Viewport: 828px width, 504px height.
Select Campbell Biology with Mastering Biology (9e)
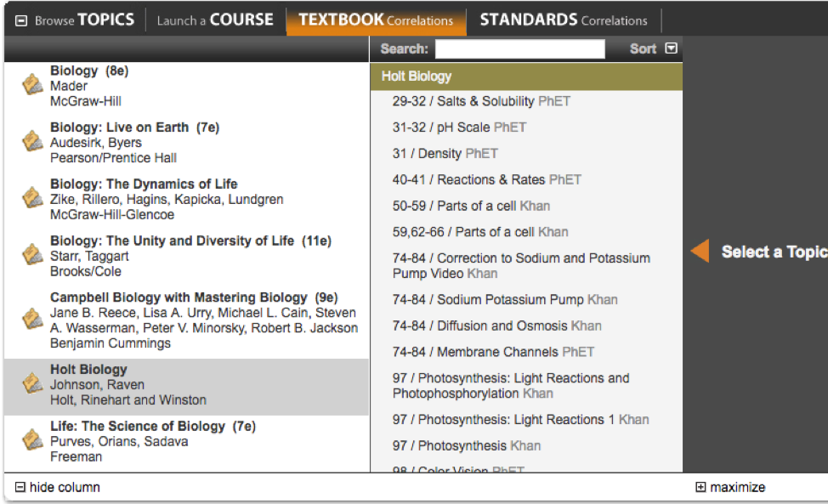(x=194, y=297)
